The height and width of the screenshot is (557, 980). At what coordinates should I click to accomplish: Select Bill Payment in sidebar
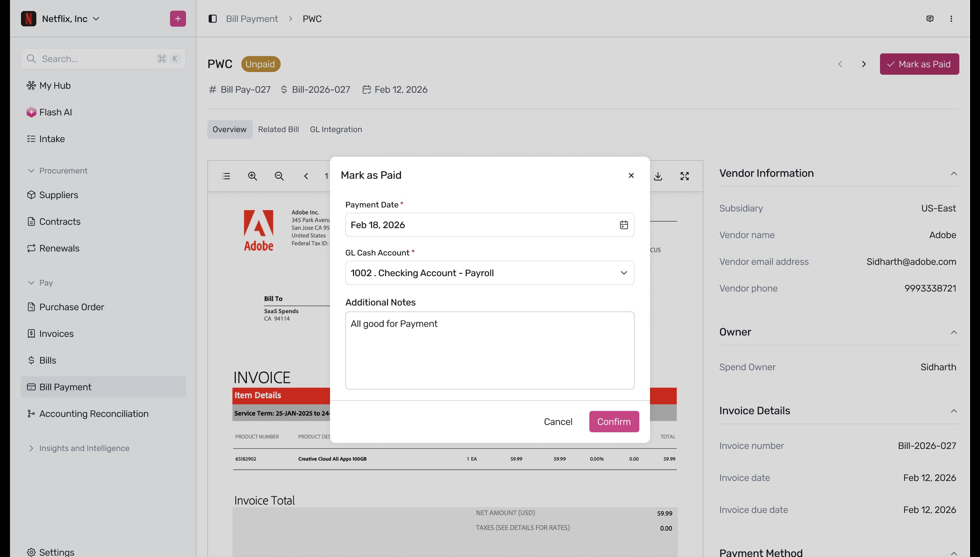[103, 387]
